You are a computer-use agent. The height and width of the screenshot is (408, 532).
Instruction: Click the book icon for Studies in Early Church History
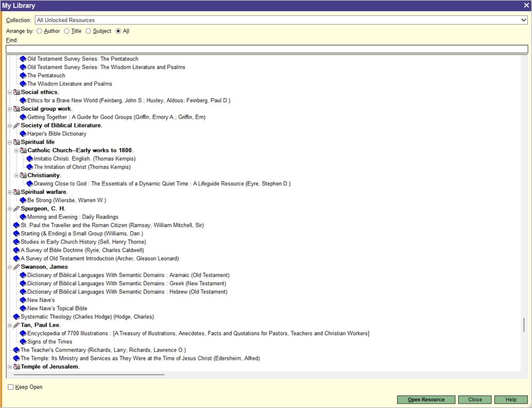16,242
